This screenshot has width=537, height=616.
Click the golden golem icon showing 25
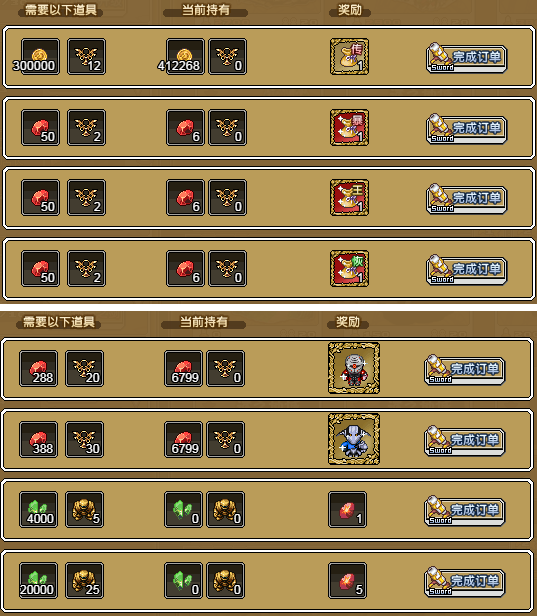click(x=84, y=581)
